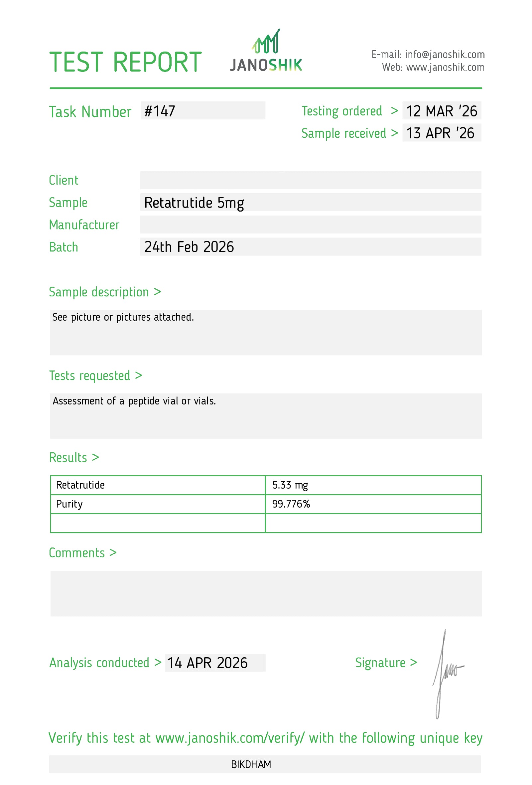This screenshot has width=532, height=785.
Task: Click the empty Comments box
Action: [x=266, y=593]
